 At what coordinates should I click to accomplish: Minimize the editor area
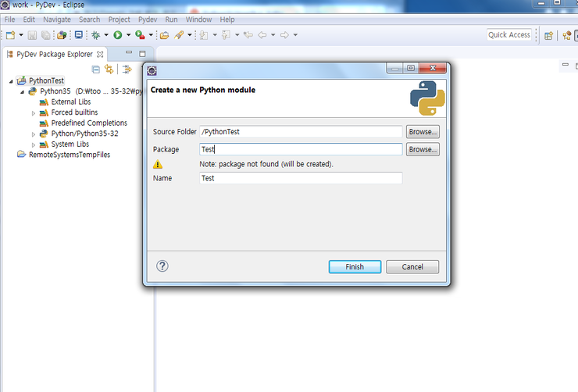click(565, 65)
